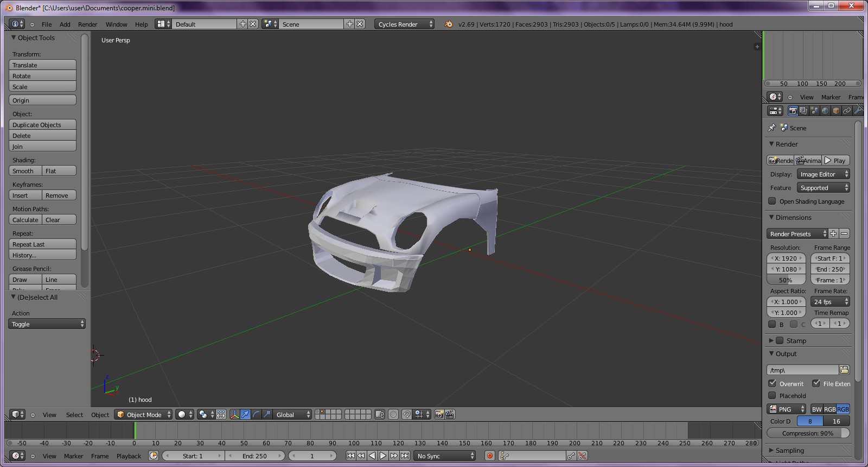Play the animation forward in timeline
This screenshot has height=467, width=868.
pos(383,456)
